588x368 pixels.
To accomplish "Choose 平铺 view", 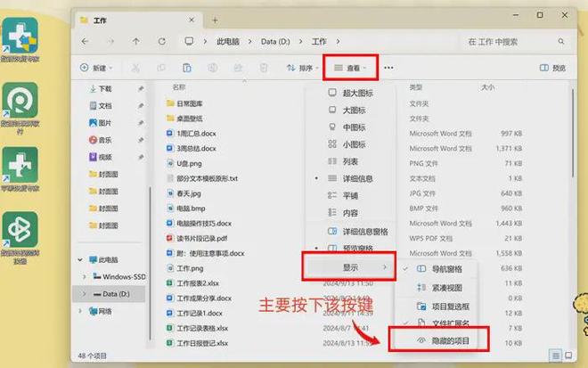I will pos(350,195).
